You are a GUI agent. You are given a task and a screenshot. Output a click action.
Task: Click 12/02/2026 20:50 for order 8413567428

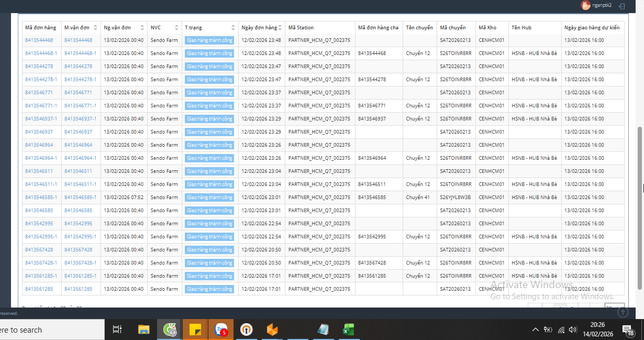[261, 250]
